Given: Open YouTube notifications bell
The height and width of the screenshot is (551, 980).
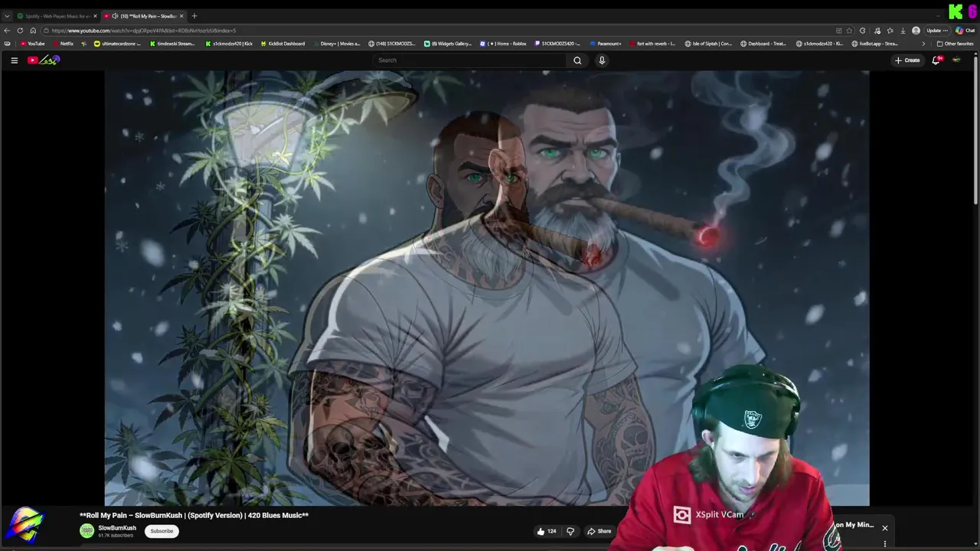Looking at the screenshot, I should 936,60.
